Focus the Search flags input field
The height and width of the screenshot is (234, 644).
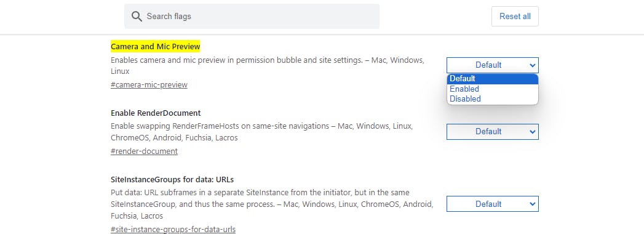(x=252, y=17)
